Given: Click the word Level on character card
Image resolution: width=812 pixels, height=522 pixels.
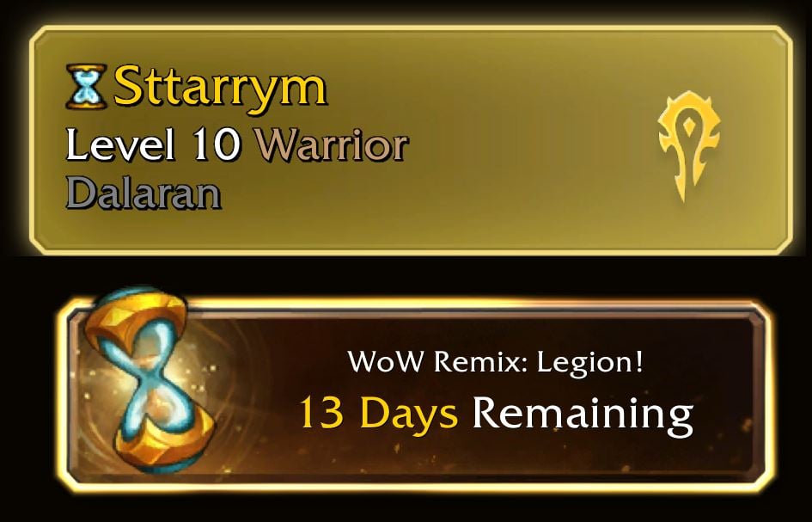Looking at the screenshot, I should tap(119, 144).
